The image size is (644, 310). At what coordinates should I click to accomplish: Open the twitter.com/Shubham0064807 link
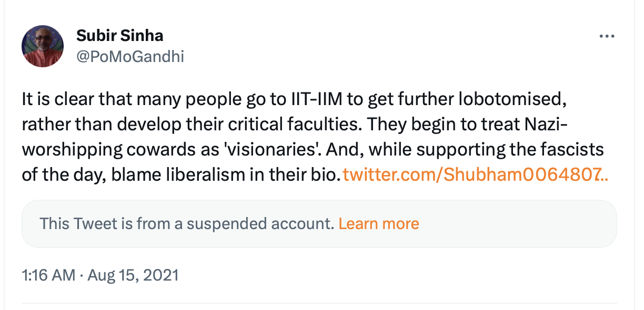pos(475,174)
